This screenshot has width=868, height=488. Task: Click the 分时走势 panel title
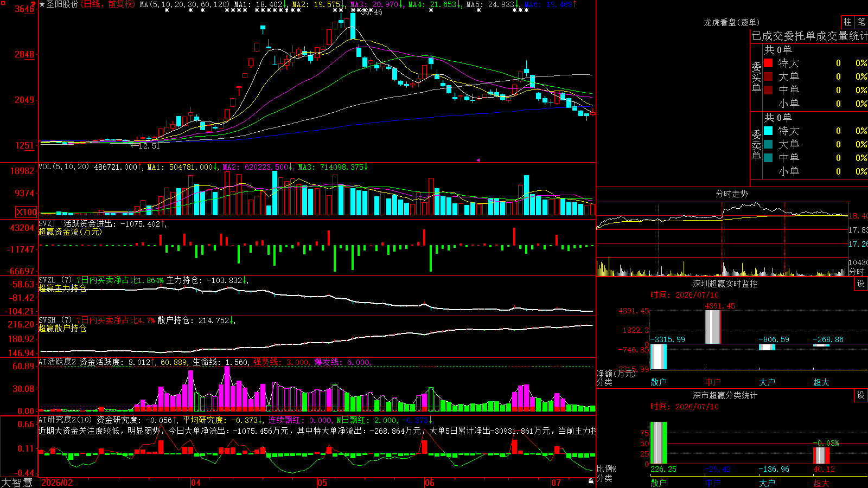(732, 194)
